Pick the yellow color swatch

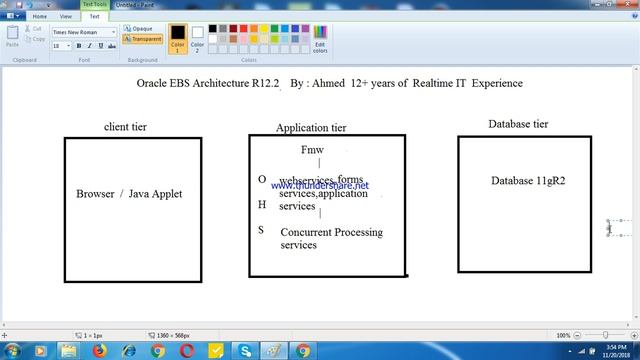coord(264,28)
